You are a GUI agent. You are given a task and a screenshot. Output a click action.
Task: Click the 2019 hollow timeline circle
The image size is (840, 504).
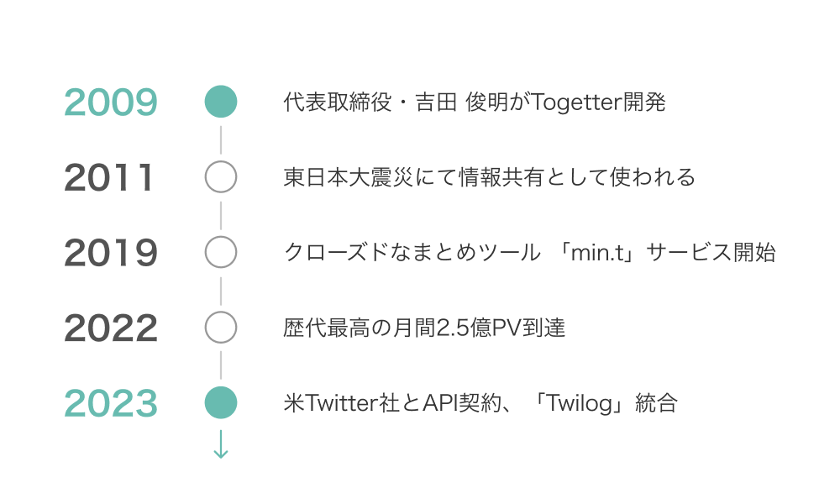click(x=221, y=252)
